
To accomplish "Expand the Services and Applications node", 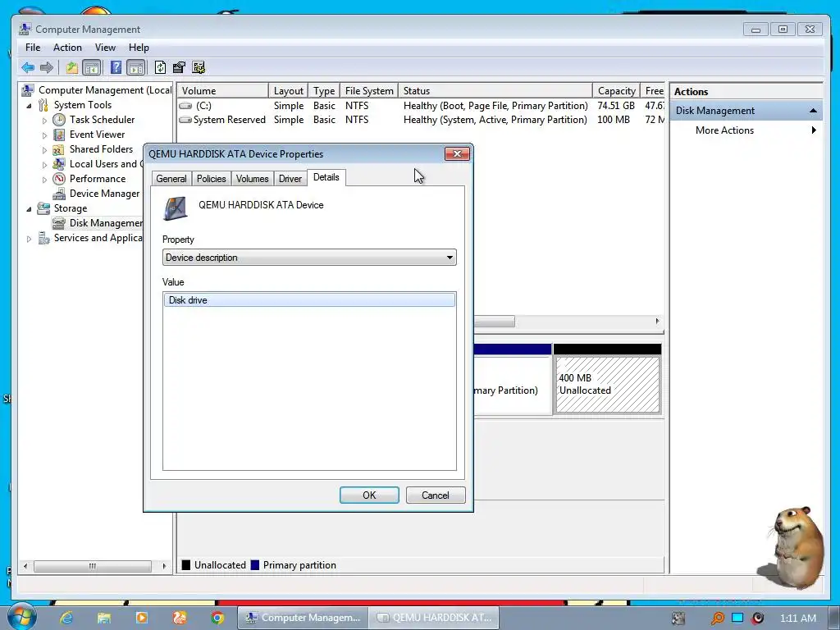I will pyautogui.click(x=29, y=239).
